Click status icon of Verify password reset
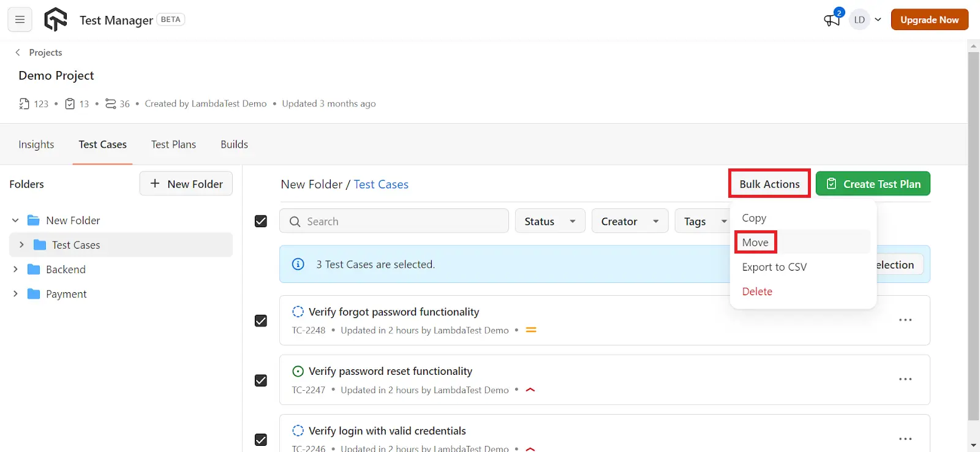This screenshot has height=452, width=980. [298, 371]
